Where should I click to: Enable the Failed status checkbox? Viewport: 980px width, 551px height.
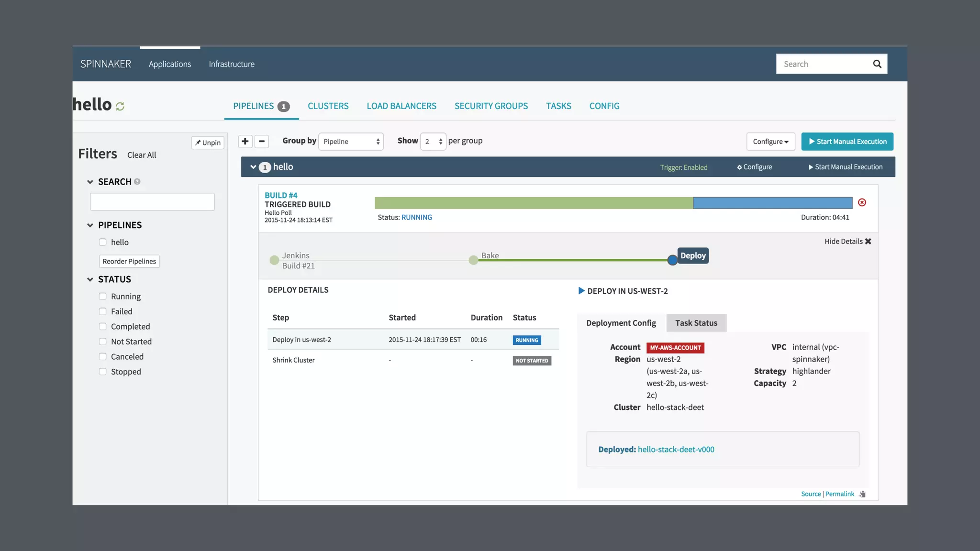pos(102,311)
